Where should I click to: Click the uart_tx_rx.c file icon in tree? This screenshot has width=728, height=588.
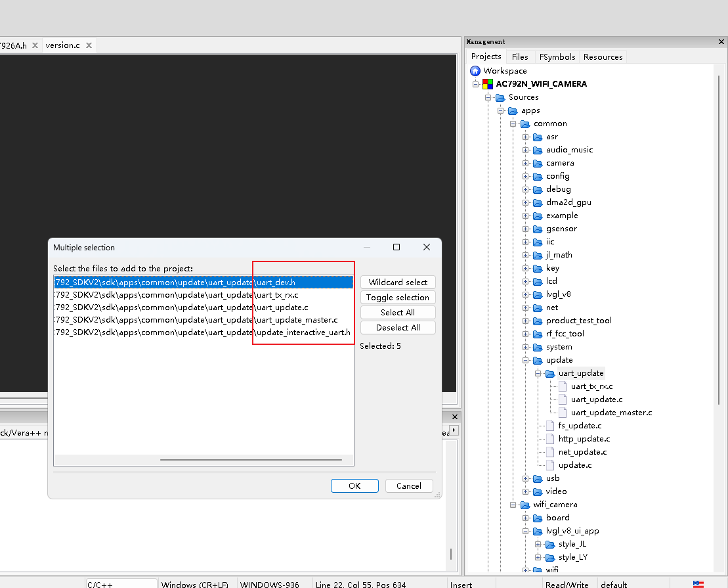[x=563, y=386]
